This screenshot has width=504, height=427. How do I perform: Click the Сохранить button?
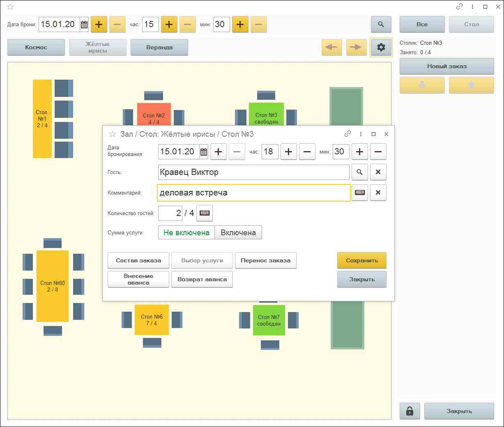[361, 261]
